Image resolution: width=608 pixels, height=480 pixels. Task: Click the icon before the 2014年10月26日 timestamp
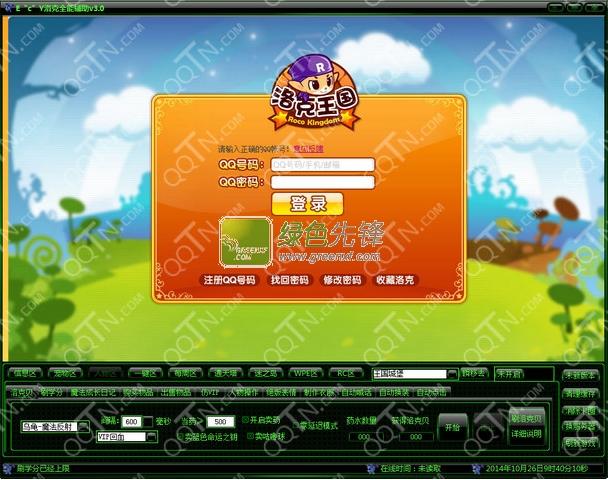point(477,468)
